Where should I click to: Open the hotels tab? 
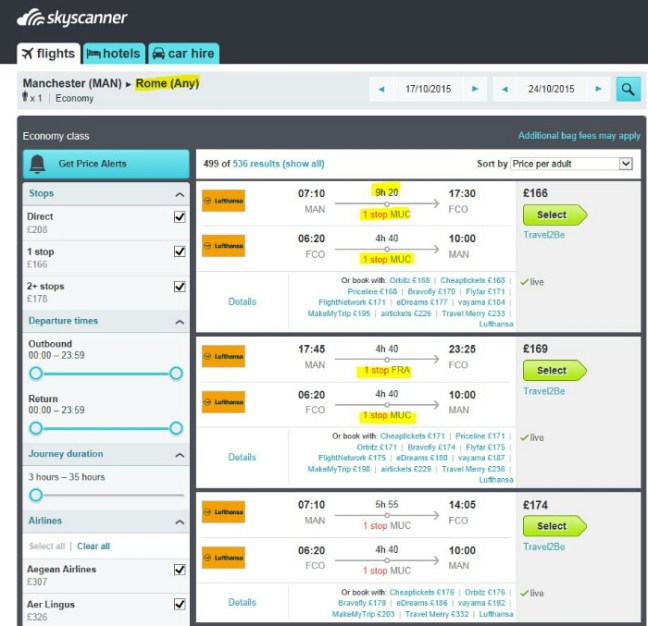click(114, 54)
